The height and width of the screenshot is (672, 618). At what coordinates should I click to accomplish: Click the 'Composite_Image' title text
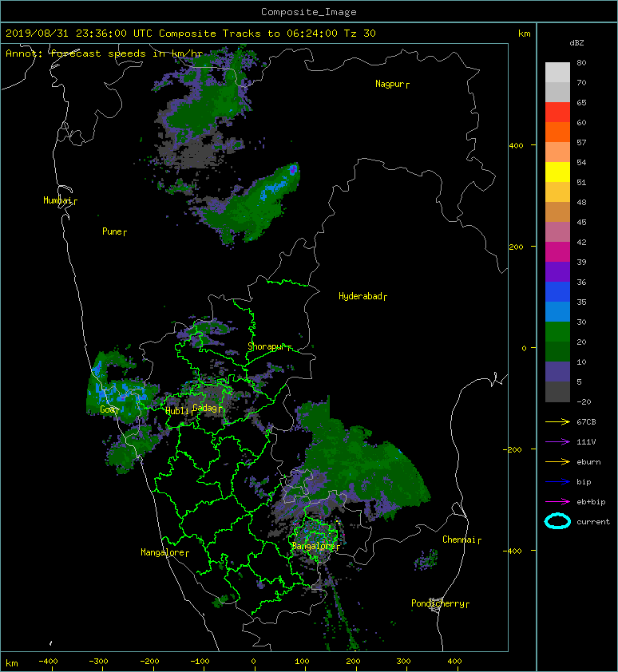(309, 12)
